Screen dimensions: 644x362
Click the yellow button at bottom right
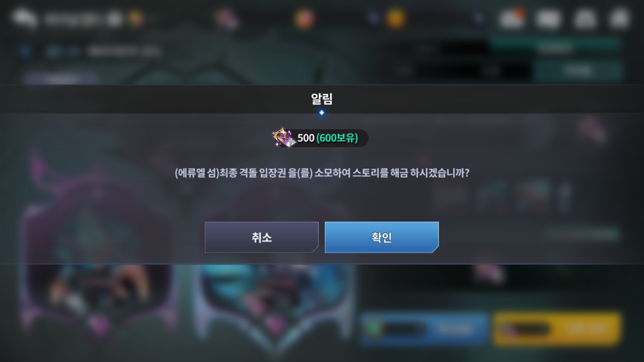click(x=557, y=328)
